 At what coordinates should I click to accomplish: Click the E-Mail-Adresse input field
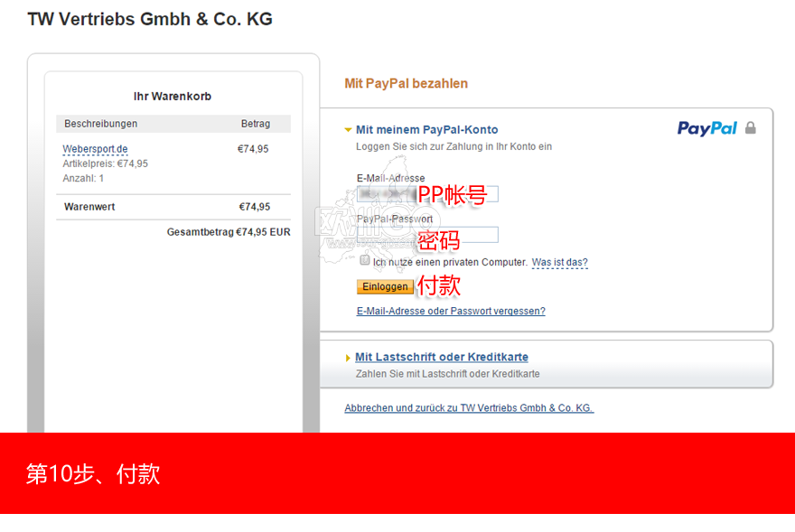[x=427, y=194]
